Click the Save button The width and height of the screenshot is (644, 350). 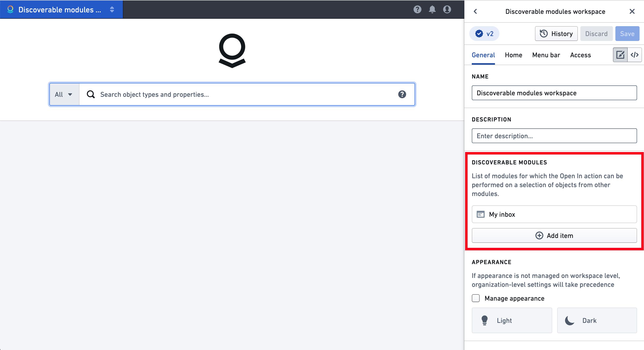tap(627, 34)
